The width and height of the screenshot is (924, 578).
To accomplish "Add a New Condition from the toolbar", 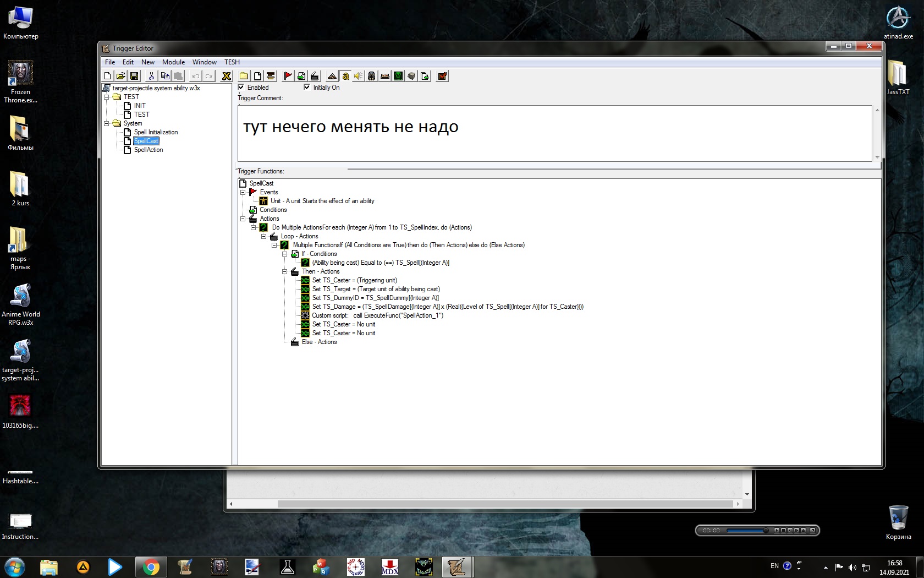I will [301, 76].
